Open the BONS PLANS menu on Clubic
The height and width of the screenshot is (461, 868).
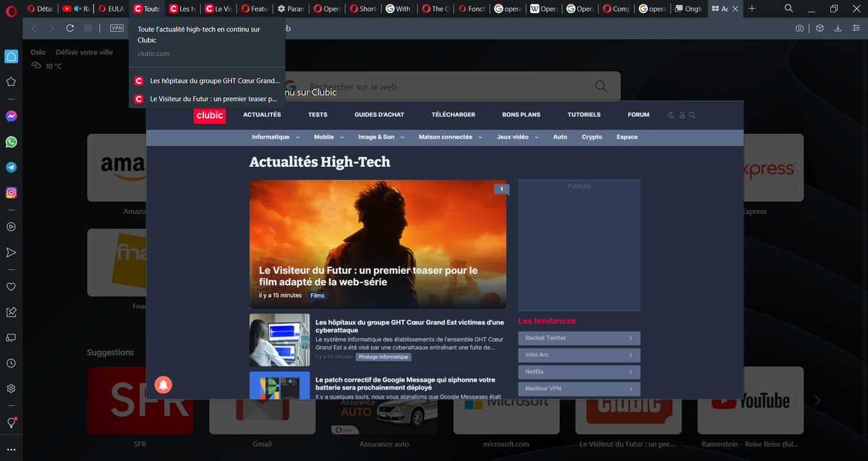pyautogui.click(x=522, y=115)
